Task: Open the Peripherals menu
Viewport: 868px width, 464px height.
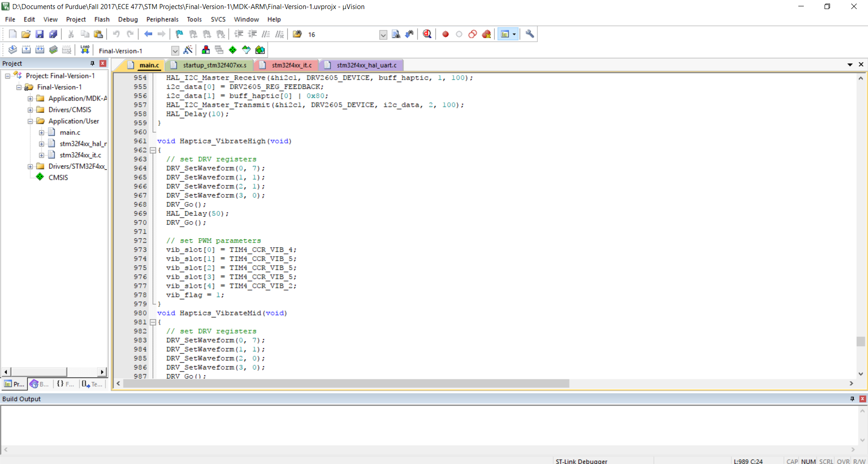Action: pyautogui.click(x=162, y=19)
